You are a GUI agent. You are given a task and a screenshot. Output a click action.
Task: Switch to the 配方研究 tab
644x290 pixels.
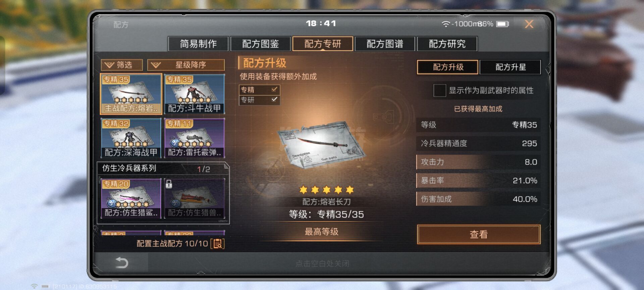pyautogui.click(x=447, y=44)
